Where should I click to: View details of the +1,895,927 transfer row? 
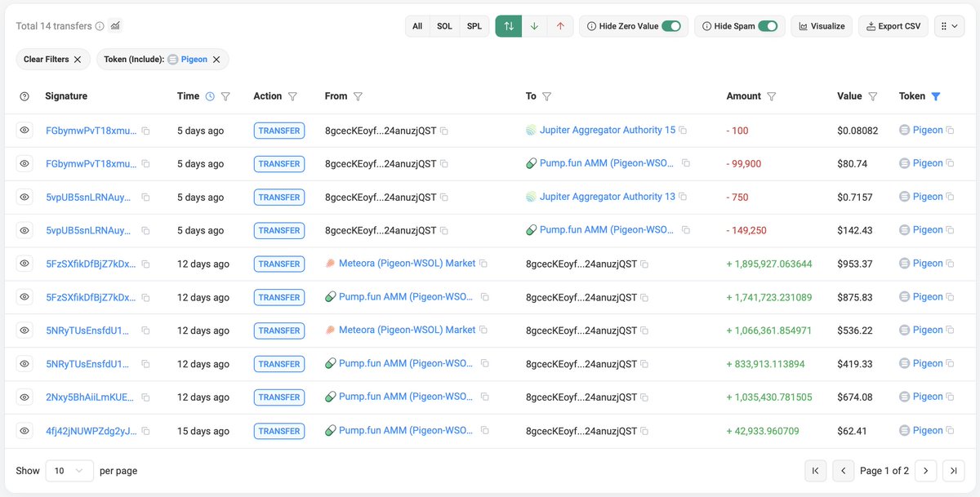[24, 264]
